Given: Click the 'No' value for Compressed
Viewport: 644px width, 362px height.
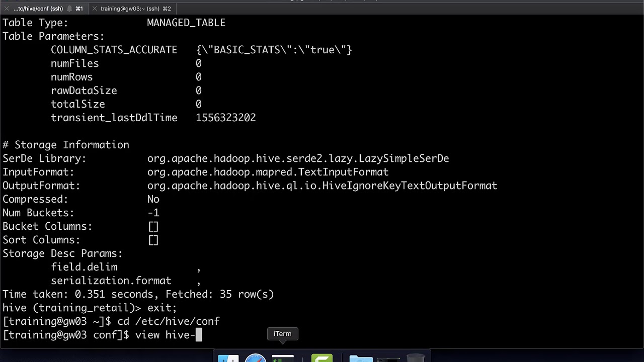Looking at the screenshot, I should pyautogui.click(x=153, y=199).
